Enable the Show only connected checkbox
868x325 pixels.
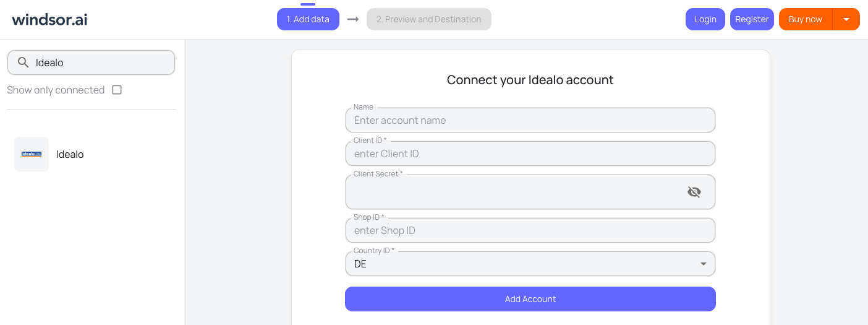point(117,90)
